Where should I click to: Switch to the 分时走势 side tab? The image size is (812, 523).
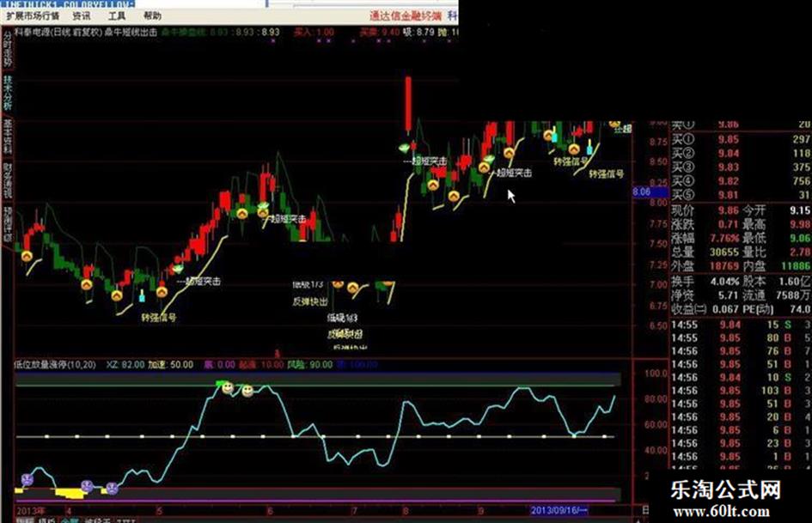(7, 50)
